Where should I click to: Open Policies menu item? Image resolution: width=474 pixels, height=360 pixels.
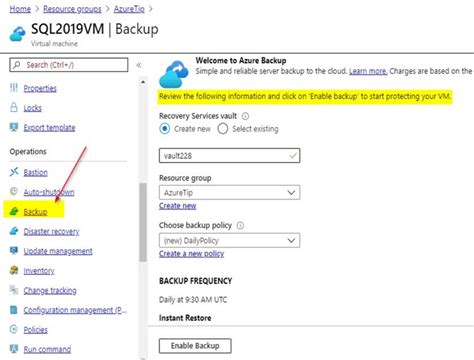[x=36, y=330]
